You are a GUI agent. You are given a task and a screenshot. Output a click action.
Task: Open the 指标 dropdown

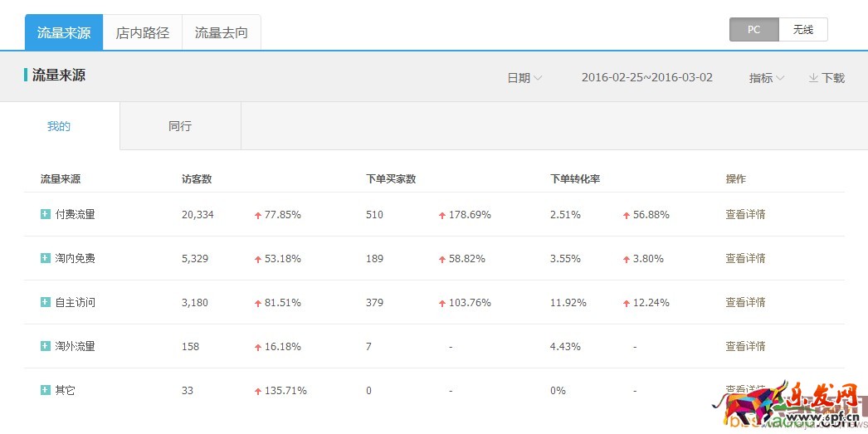pyautogui.click(x=766, y=78)
